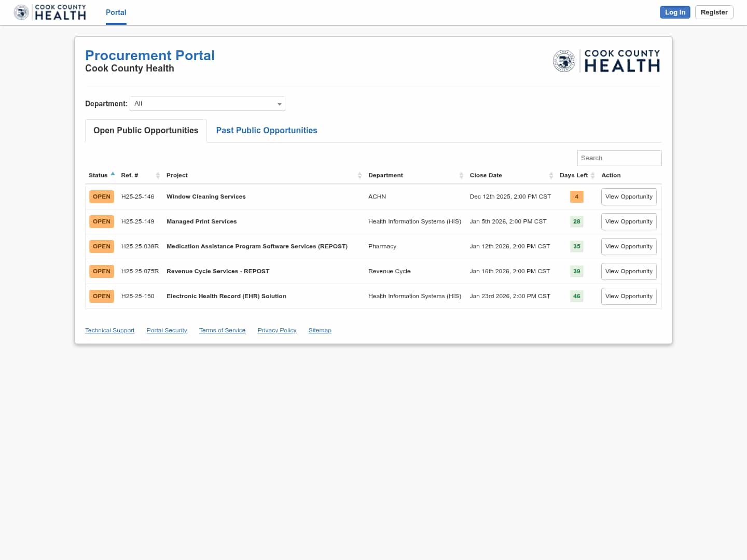Open the Portal navigation item
The image size is (747, 560).
[x=116, y=12]
